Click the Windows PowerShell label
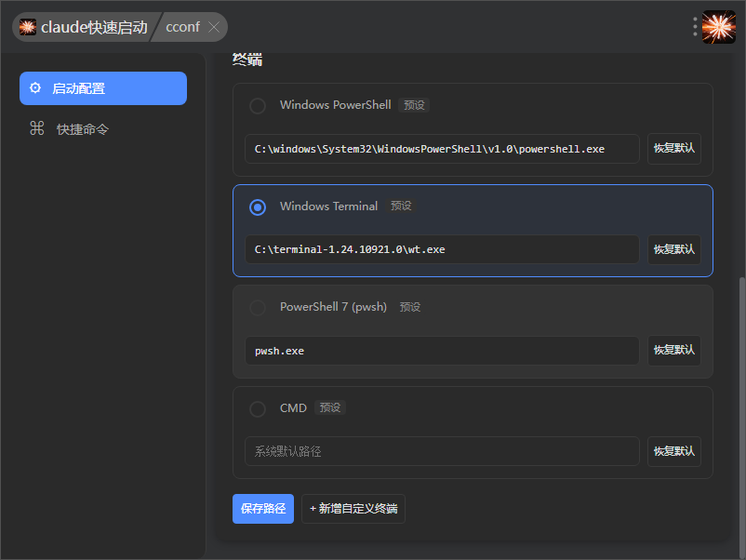Screen dimensions: 746x560 (x=336, y=105)
